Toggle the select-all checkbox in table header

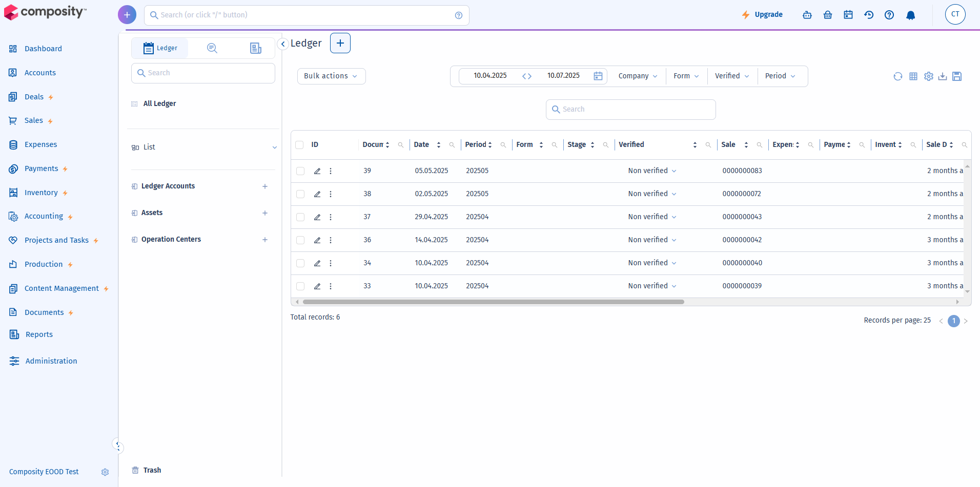299,145
